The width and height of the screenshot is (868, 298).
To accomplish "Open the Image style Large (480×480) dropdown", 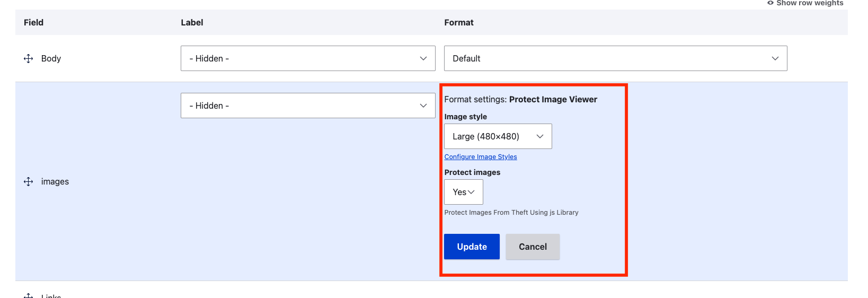I will 498,136.
